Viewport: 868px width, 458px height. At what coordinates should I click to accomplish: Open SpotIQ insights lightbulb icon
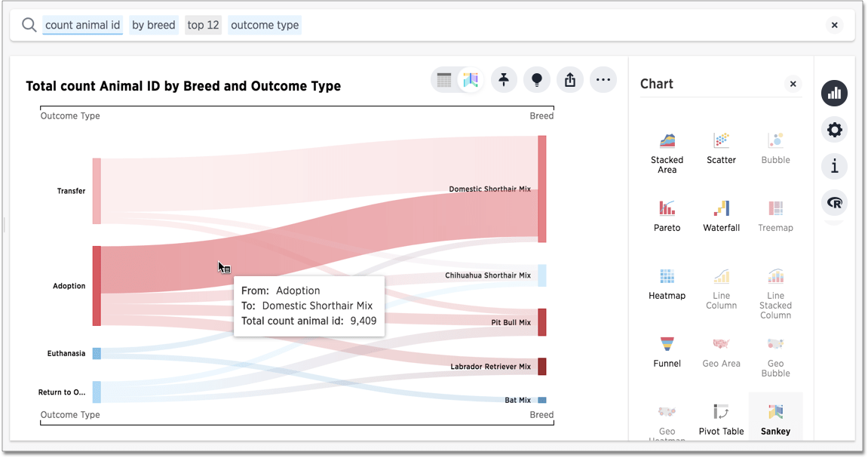tap(537, 80)
